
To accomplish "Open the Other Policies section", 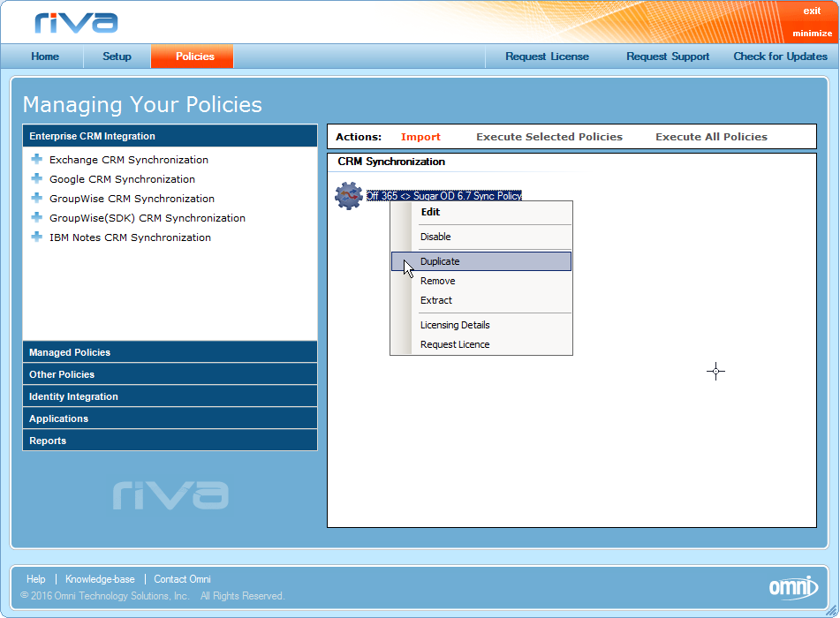I will (170, 374).
